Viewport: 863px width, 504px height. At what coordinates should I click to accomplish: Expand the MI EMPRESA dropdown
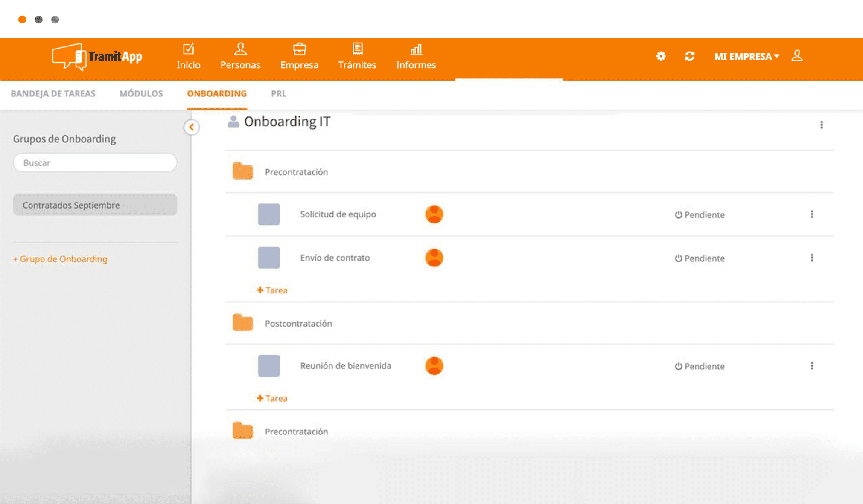pos(747,56)
